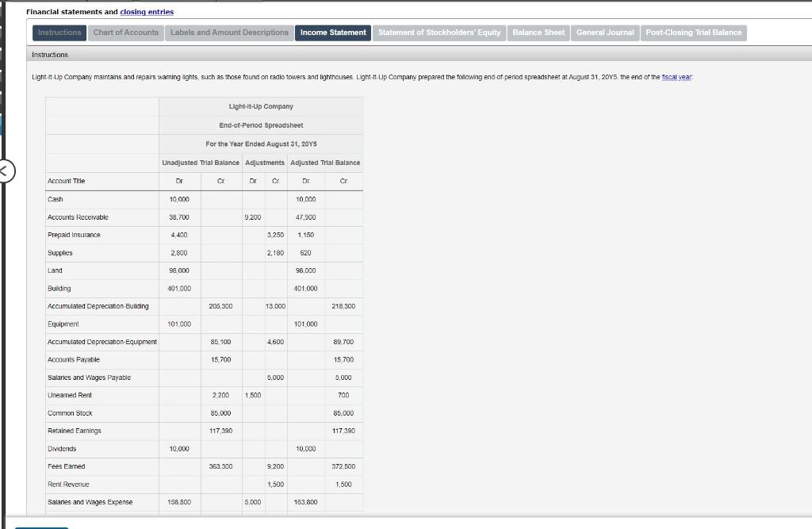Click the Unadjusted Trial Balance column header
The height and width of the screenshot is (529, 812).
201,163
